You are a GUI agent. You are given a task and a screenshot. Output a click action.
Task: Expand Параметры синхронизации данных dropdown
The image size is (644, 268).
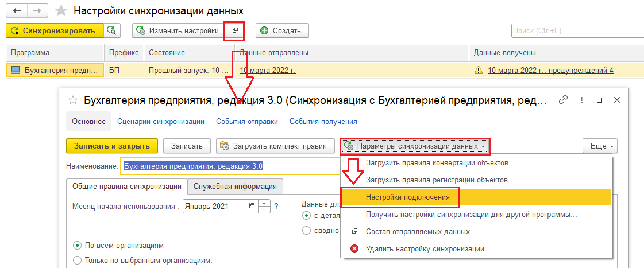415,146
